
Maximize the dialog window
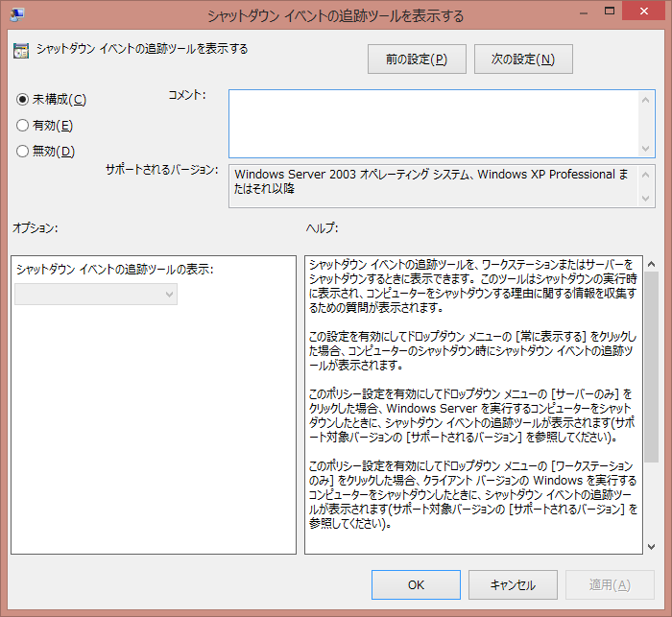[x=610, y=12]
